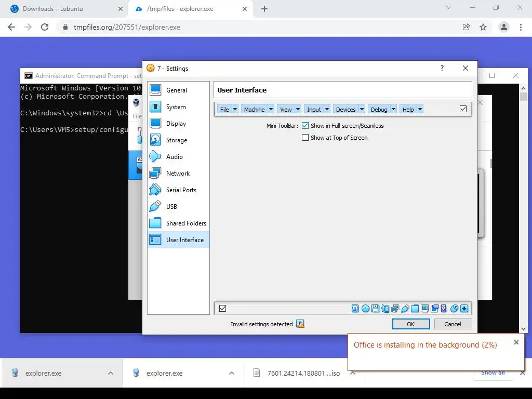Cancel the settings dialog
The height and width of the screenshot is (399, 532).
453,324
